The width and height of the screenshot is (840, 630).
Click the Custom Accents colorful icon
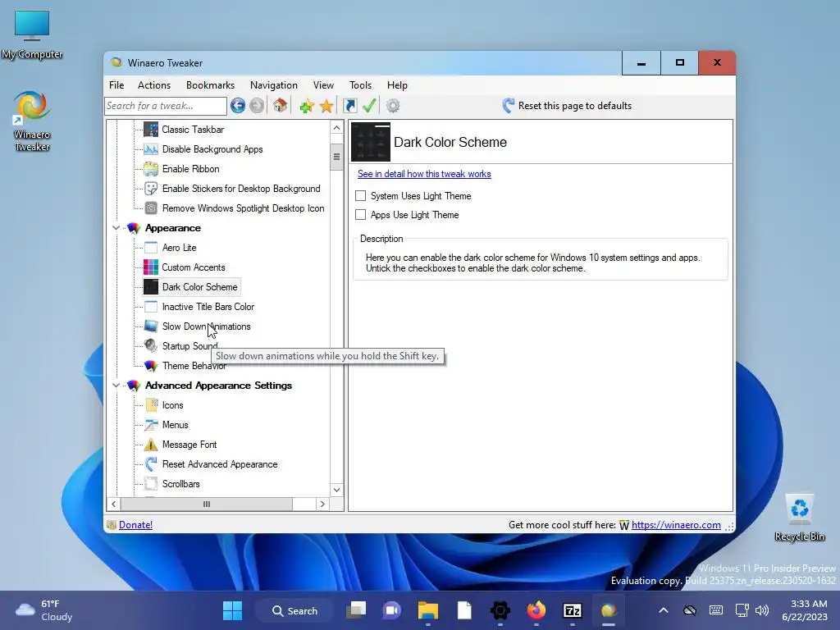(151, 267)
